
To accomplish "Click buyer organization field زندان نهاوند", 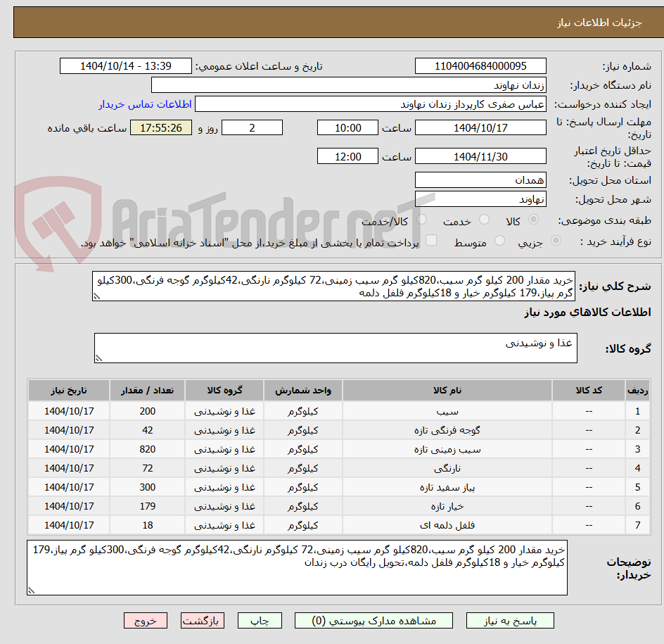I will 348,85.
